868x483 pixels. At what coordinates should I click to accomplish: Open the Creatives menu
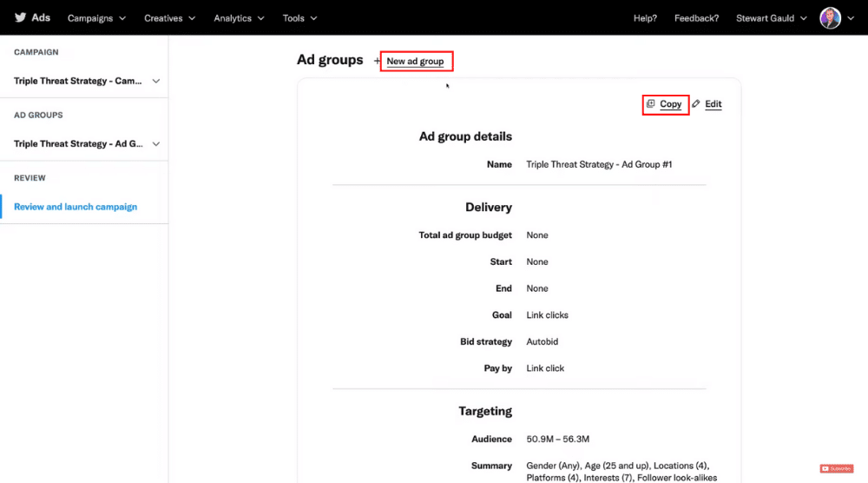pyautogui.click(x=169, y=18)
